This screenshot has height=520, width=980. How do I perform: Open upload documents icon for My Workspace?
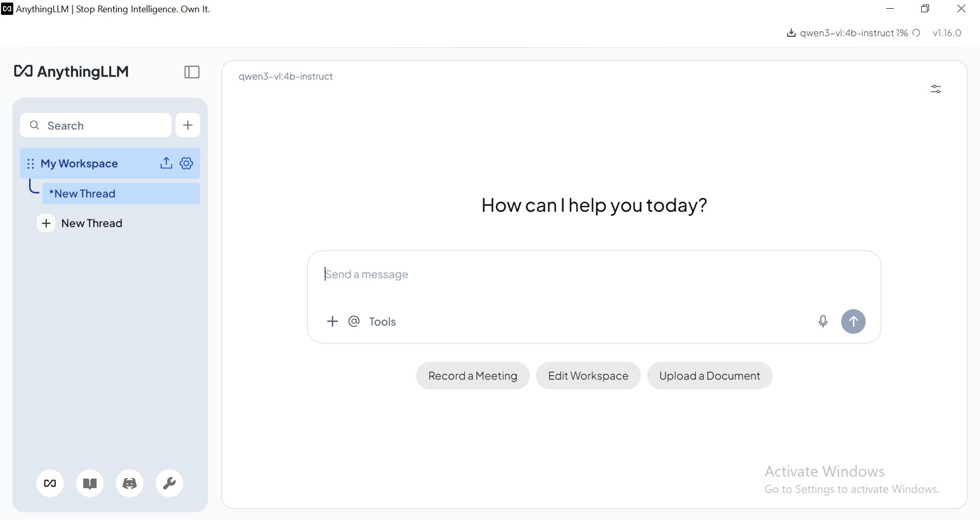(166, 163)
